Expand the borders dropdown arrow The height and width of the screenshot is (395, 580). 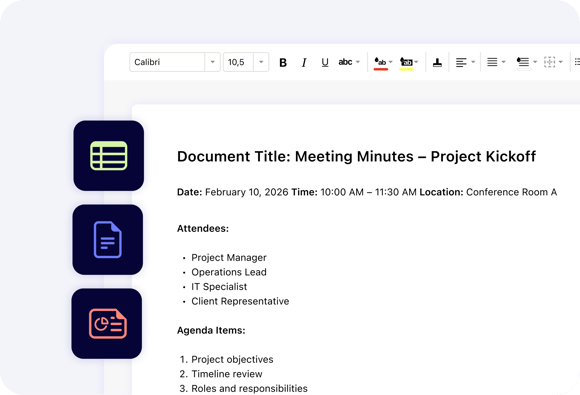pyautogui.click(x=561, y=62)
